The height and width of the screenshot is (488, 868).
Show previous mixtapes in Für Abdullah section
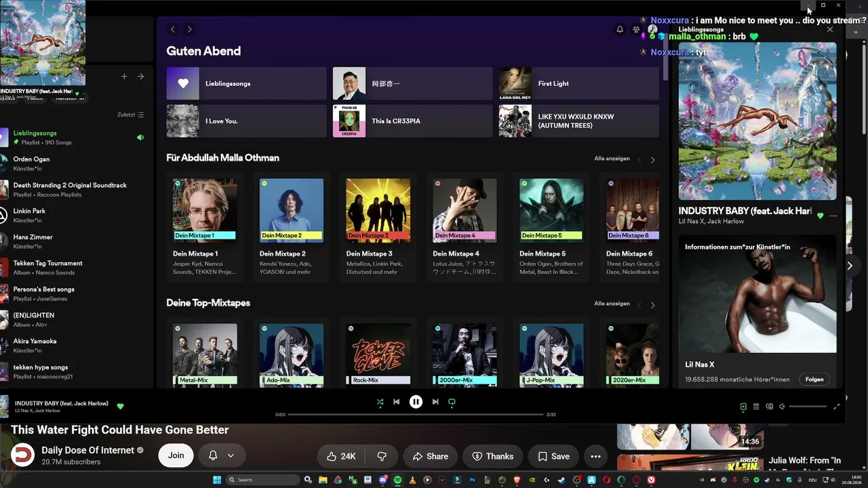tap(639, 160)
